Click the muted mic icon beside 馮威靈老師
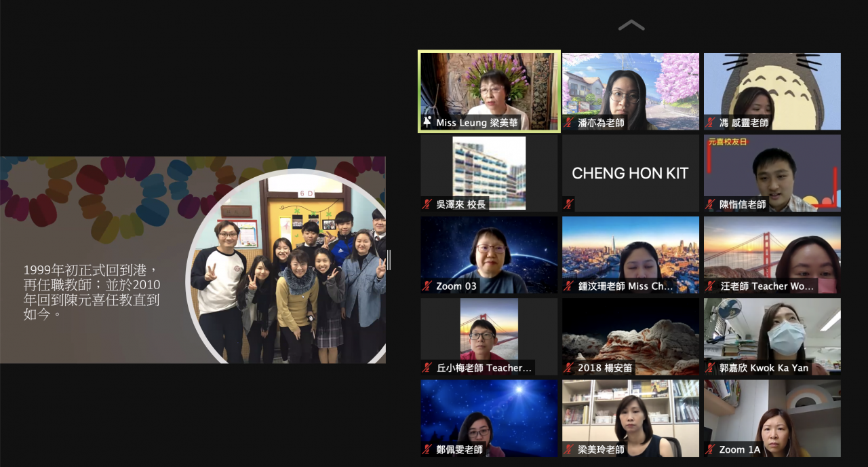Viewport: 868px width, 467px height. click(x=711, y=123)
